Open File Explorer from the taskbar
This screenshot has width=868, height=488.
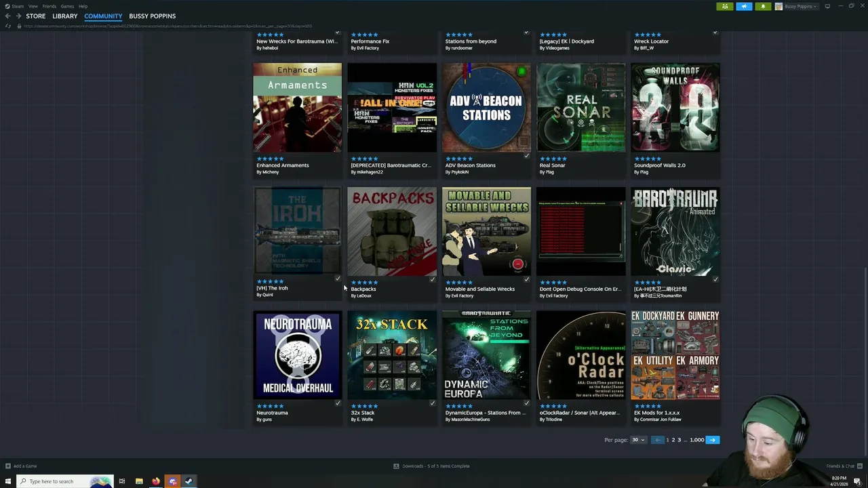click(x=139, y=481)
